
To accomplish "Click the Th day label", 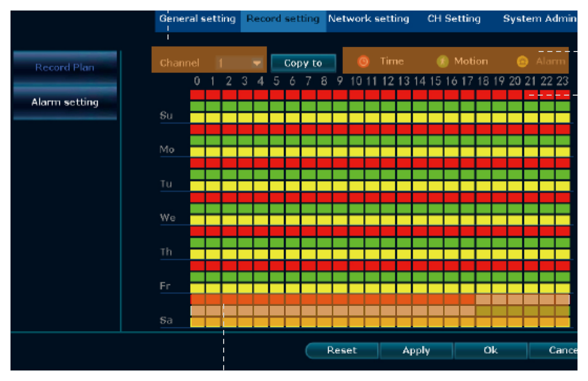I will click(166, 252).
